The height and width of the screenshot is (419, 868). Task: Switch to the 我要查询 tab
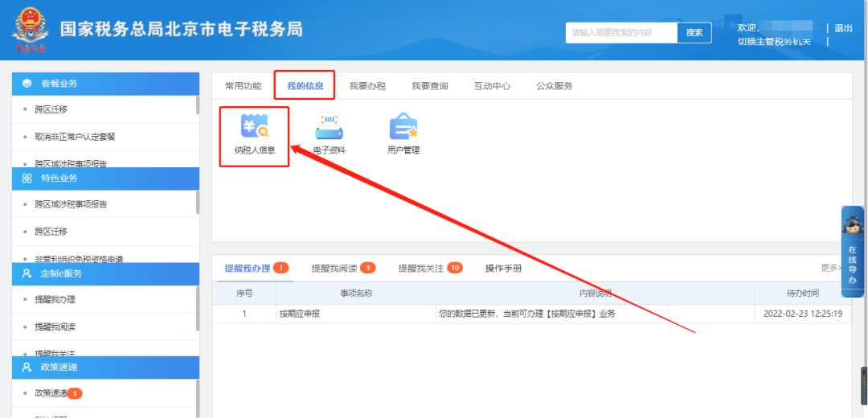coord(429,86)
